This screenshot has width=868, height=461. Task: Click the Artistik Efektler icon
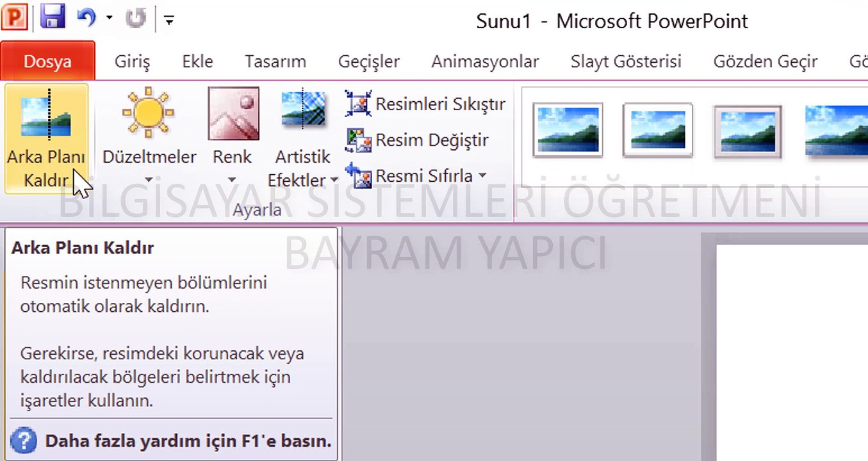[303, 109]
